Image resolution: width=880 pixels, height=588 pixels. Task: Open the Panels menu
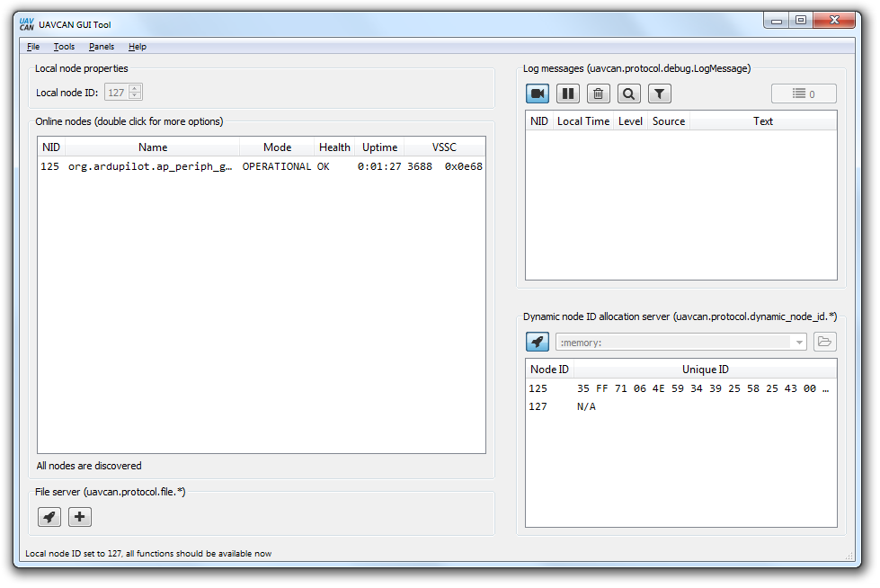[102, 47]
